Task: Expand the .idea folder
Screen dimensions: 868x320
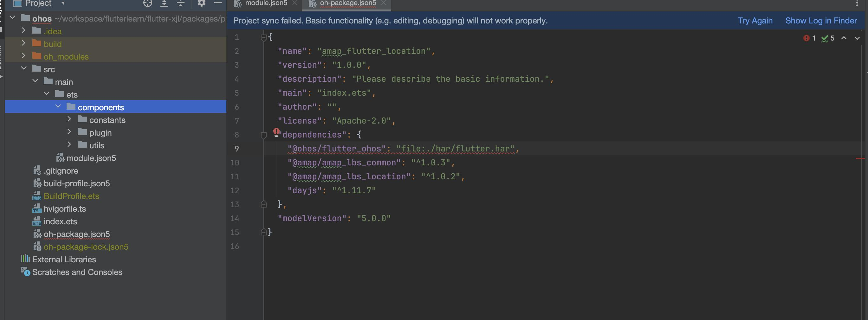Action: (23, 30)
